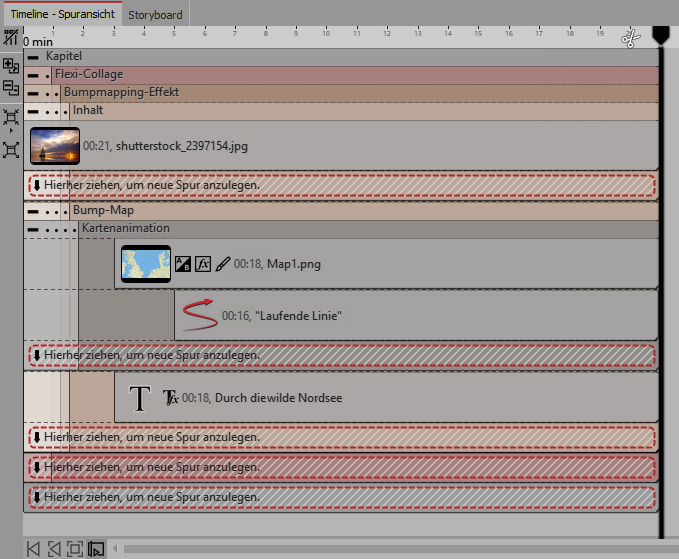Select the Map1.png thumbnail

[x=146, y=264]
